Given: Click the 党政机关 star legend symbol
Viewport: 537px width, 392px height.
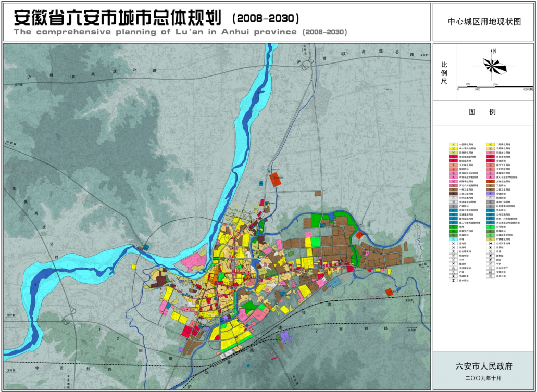Looking at the screenshot, I should [454, 276].
